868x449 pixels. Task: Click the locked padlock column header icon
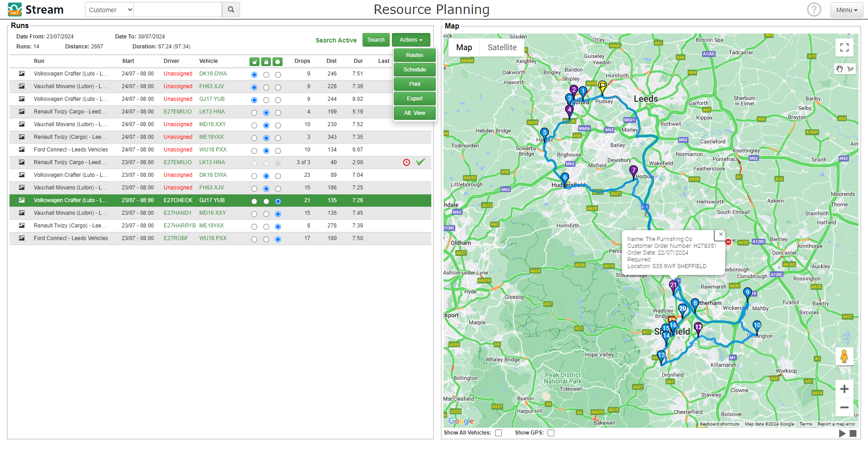[x=266, y=61]
